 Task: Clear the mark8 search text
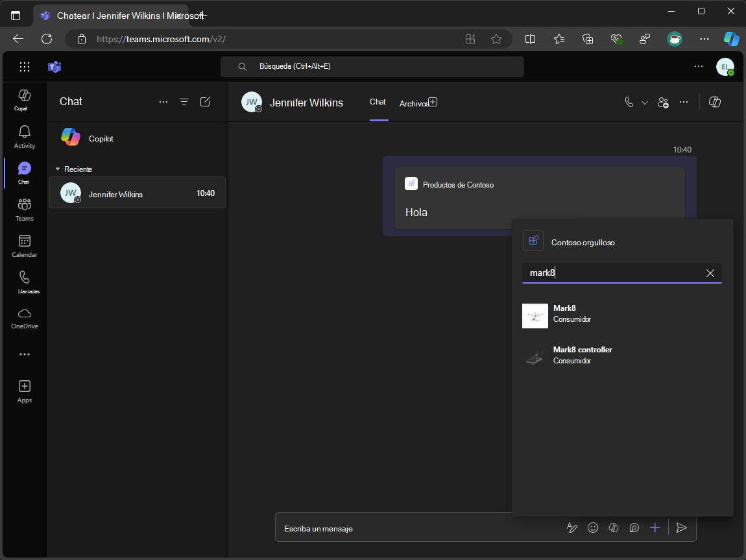tap(710, 273)
